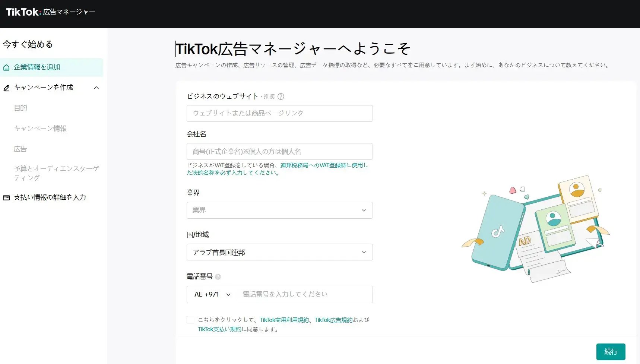This screenshot has width=640, height=364.
Task: Open the 業界 dropdown
Action: coord(279,210)
